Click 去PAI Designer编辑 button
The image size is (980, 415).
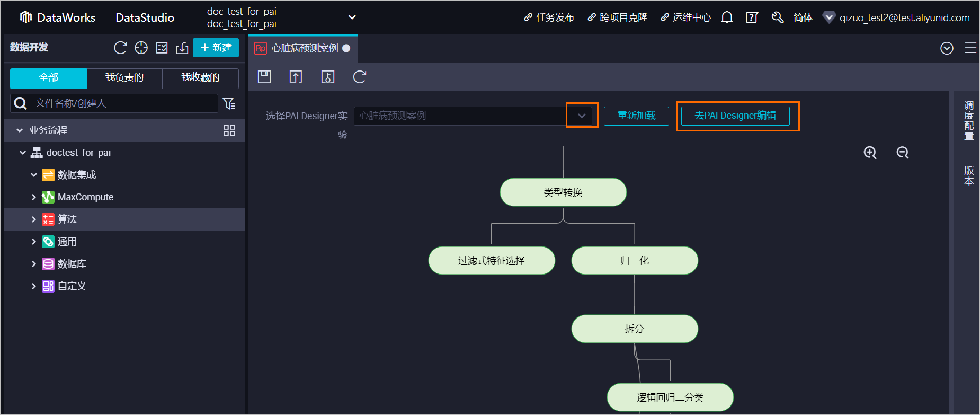(735, 116)
